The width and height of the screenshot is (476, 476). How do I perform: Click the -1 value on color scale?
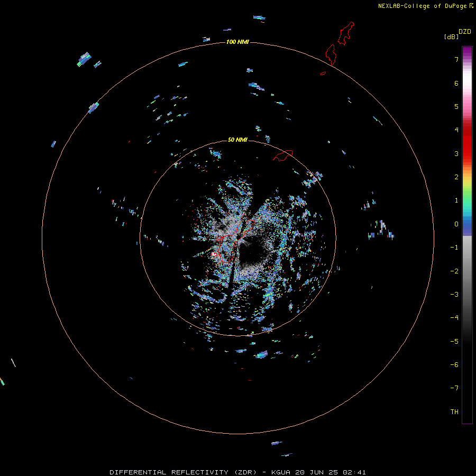coord(454,248)
